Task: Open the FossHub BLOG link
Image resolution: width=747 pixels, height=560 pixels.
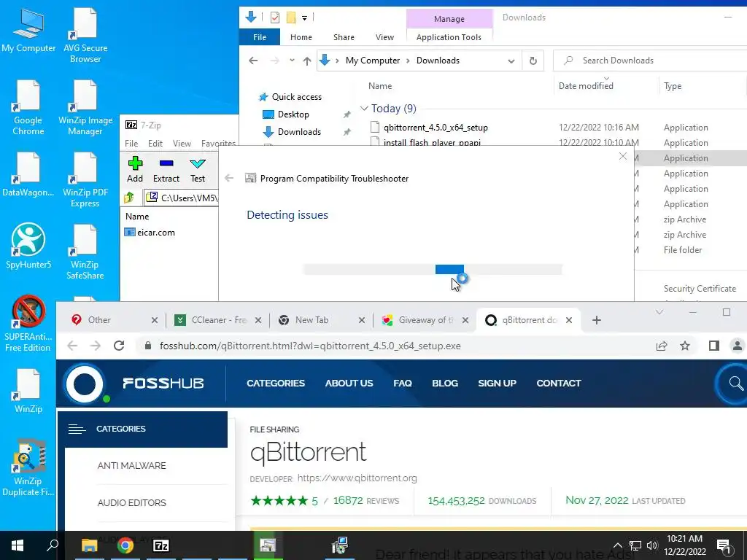Action: point(445,384)
